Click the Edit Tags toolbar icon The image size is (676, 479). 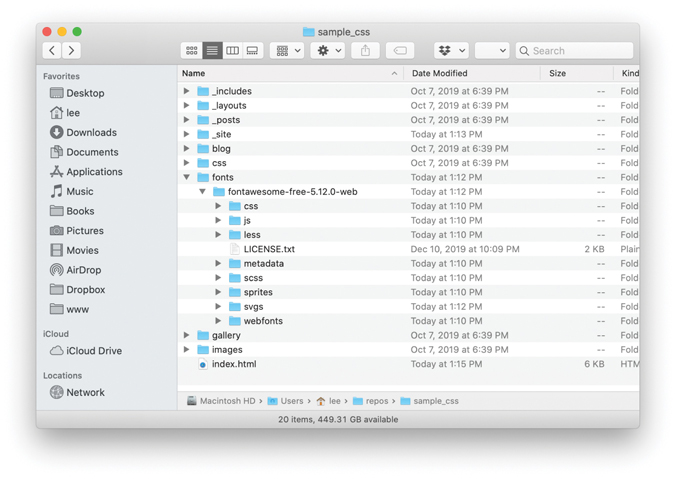pos(399,50)
